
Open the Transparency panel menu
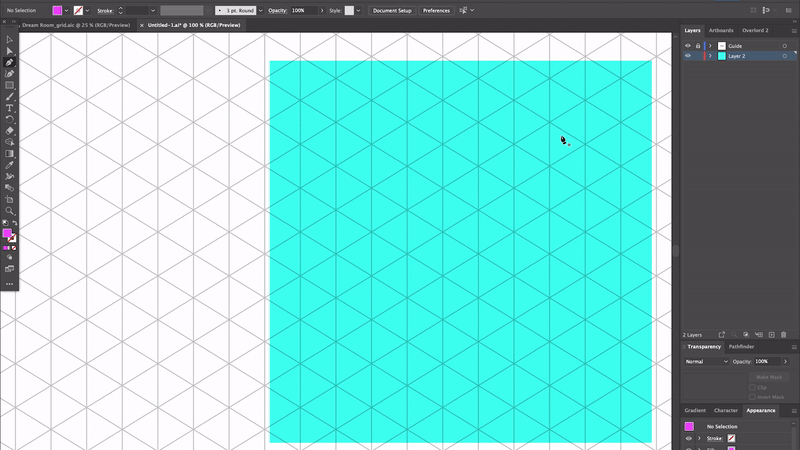tap(794, 347)
